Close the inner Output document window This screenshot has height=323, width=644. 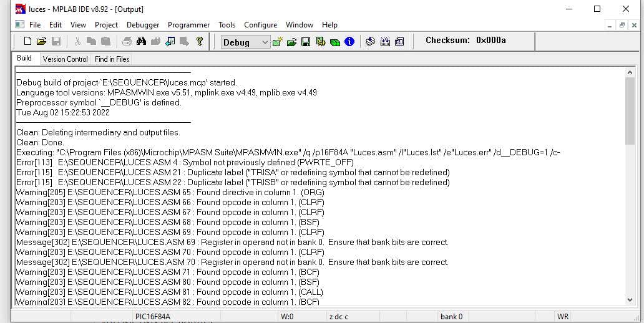[634, 25]
